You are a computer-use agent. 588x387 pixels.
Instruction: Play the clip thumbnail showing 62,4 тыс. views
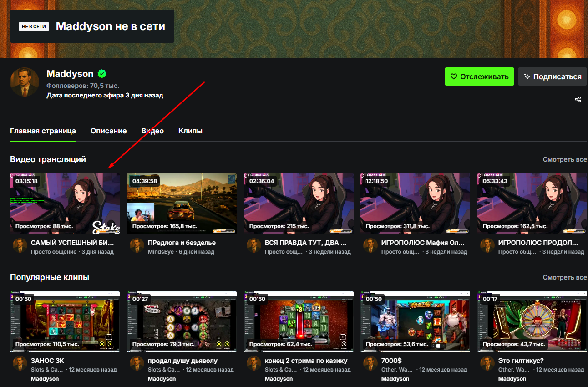(299, 321)
